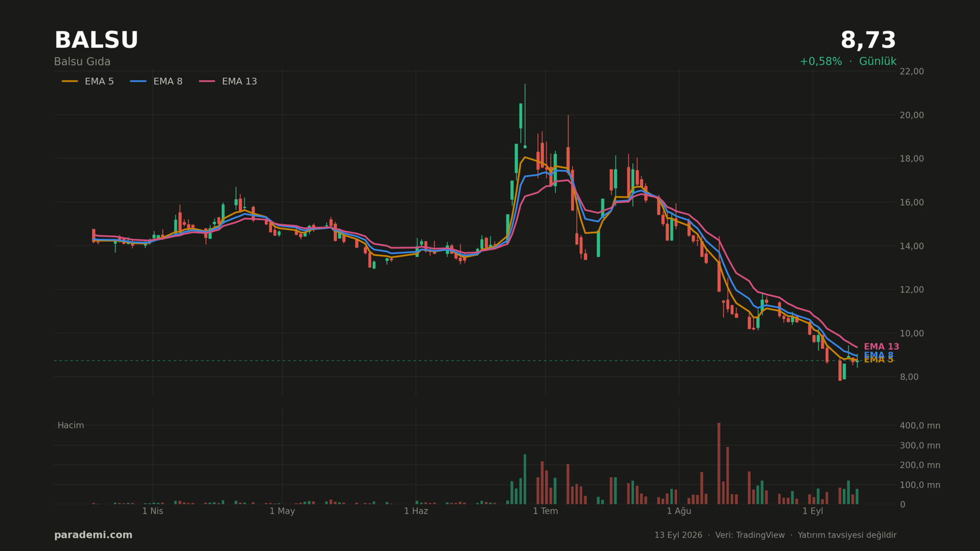
Task: Click the 8,00 price axis label
Action: [909, 377]
